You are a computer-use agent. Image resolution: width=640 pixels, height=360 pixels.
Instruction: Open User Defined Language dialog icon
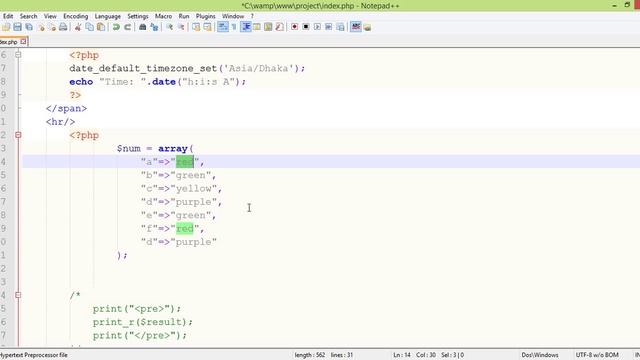click(257, 27)
